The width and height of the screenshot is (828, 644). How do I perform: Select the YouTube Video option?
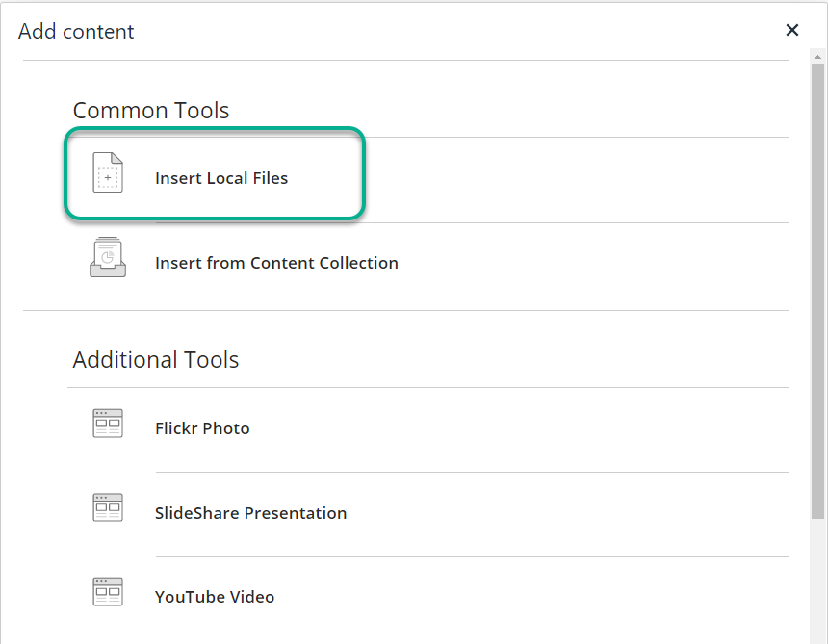pos(215,597)
